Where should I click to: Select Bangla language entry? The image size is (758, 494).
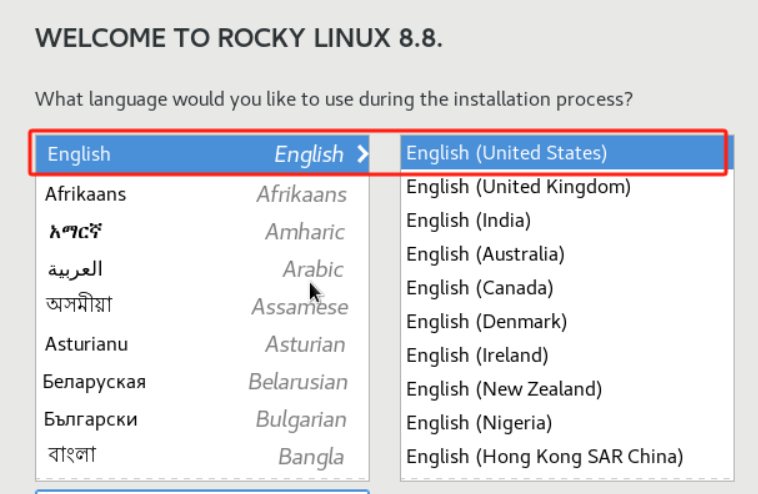202,456
